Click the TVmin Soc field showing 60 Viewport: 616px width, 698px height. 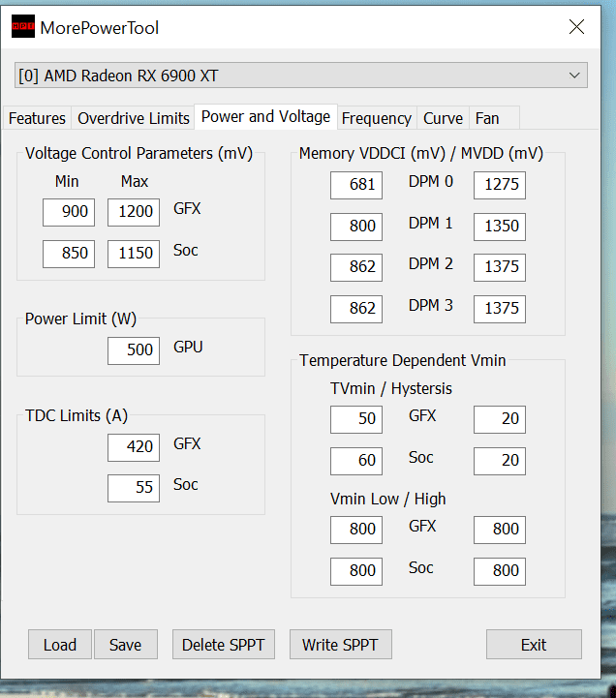[356, 461]
